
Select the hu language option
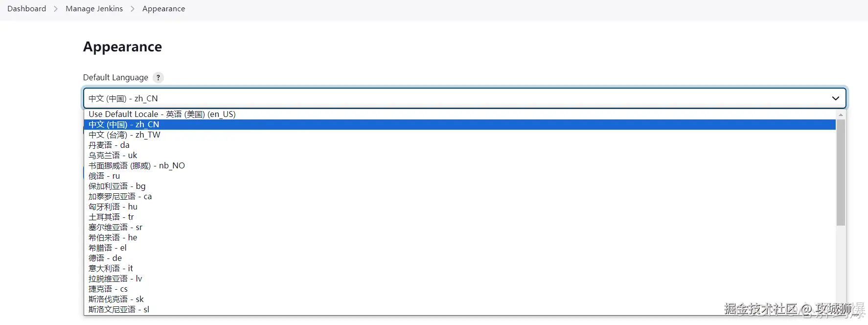(x=113, y=207)
